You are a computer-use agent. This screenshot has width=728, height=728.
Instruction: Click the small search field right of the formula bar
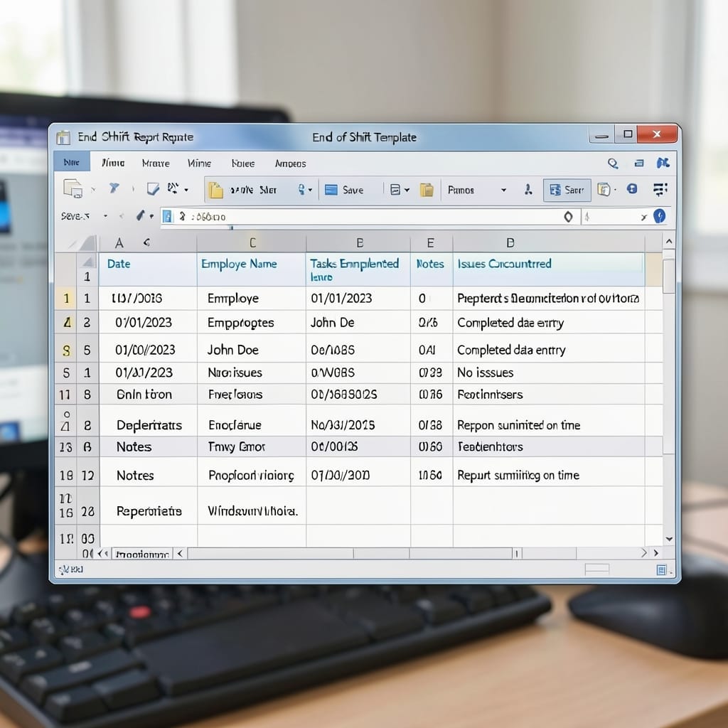coord(615,217)
